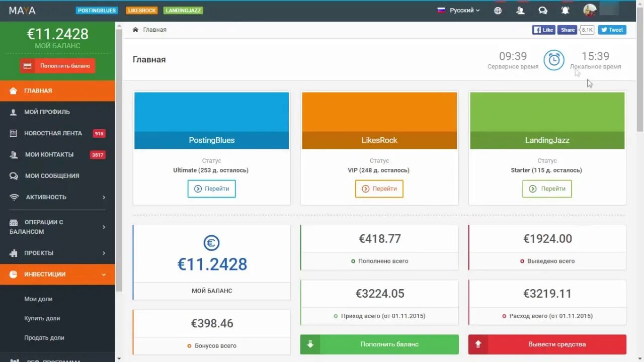Click the up arrow icon on red Вывести средства
The height and width of the screenshot is (362, 644).
pos(478,344)
